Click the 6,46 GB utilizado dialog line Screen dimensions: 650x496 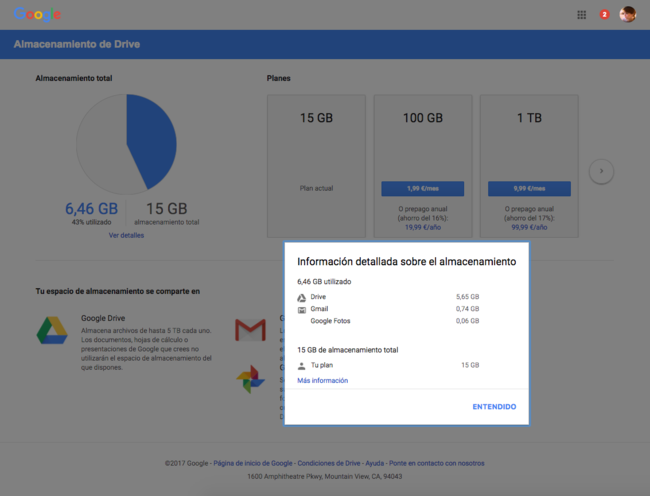[x=324, y=282]
